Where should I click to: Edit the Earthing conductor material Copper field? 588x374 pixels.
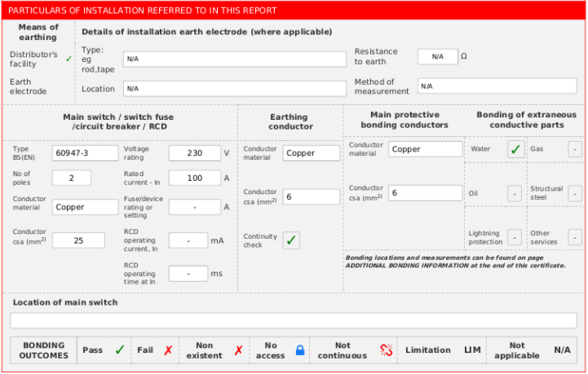pyautogui.click(x=312, y=153)
